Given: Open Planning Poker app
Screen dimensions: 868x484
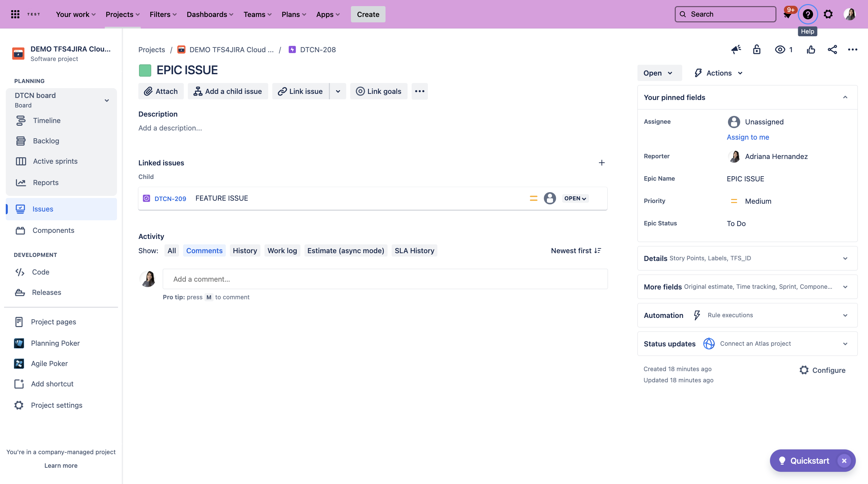Looking at the screenshot, I should 55,343.
